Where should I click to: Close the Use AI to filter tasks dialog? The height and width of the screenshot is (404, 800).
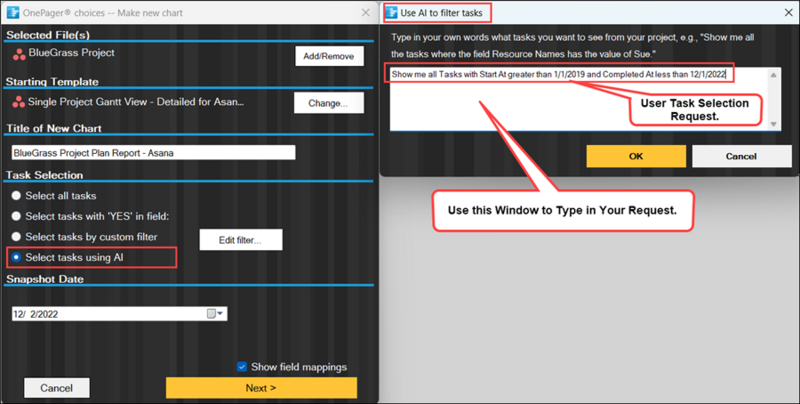click(788, 13)
